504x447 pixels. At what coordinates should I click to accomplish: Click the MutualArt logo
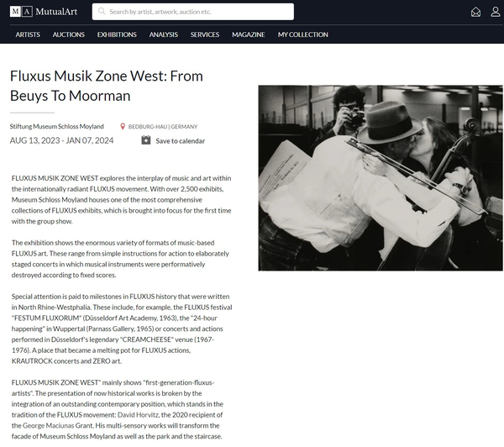[x=44, y=12]
